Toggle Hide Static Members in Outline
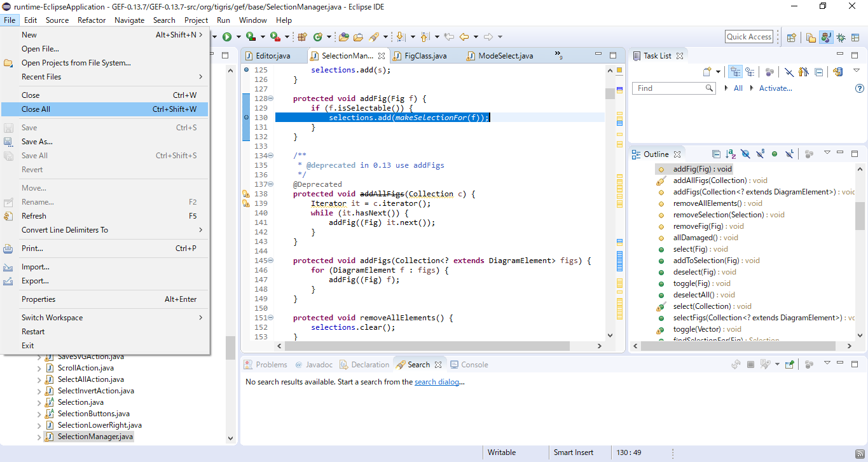868x462 pixels. (760, 154)
